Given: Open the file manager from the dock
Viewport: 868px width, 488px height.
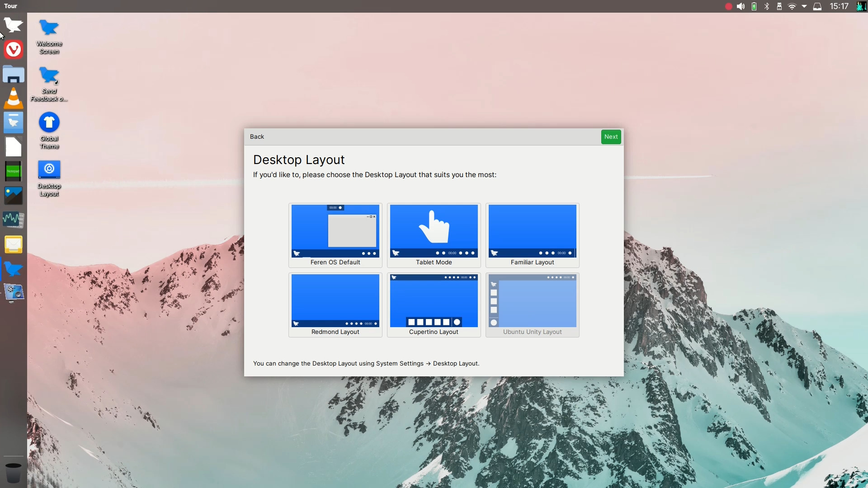Looking at the screenshot, I should pos(13,74).
